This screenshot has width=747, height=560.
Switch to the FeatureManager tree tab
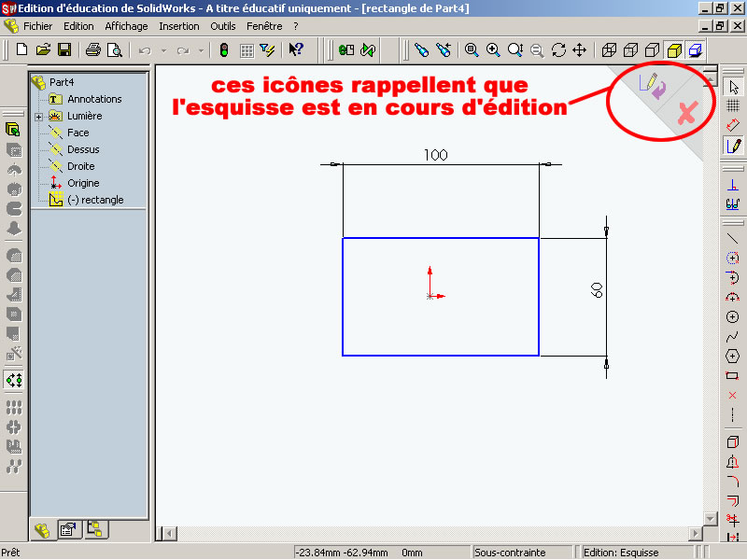tap(42, 529)
